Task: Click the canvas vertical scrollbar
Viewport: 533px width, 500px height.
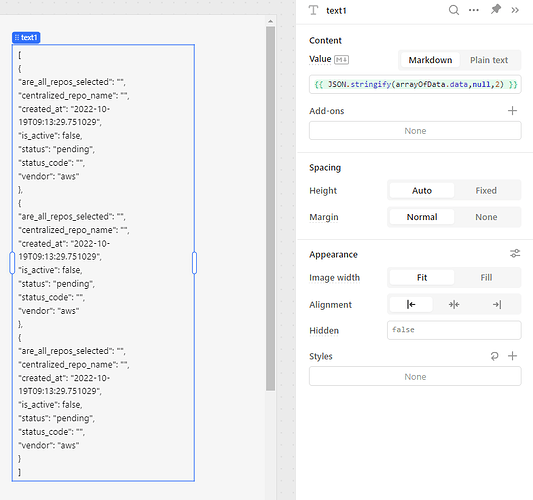Action: (271, 209)
